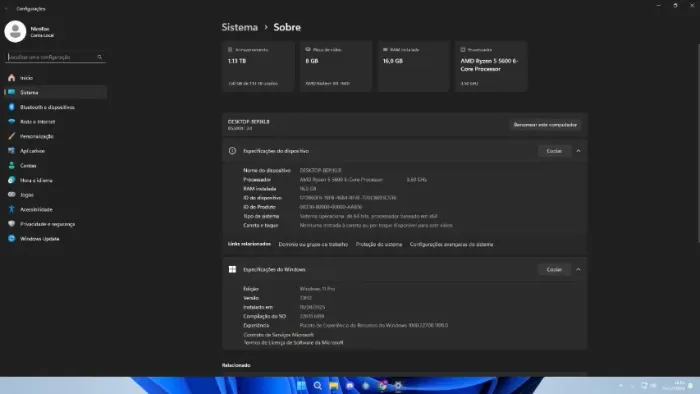Open Privacidade e segurança category
Viewport: 700px width, 394px height.
(x=55, y=224)
